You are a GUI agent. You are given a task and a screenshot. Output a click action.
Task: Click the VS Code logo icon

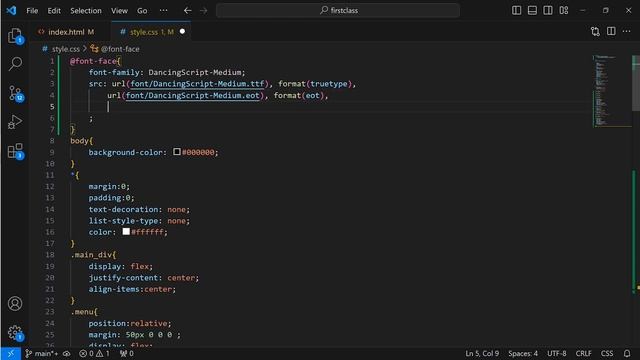click(x=11, y=10)
